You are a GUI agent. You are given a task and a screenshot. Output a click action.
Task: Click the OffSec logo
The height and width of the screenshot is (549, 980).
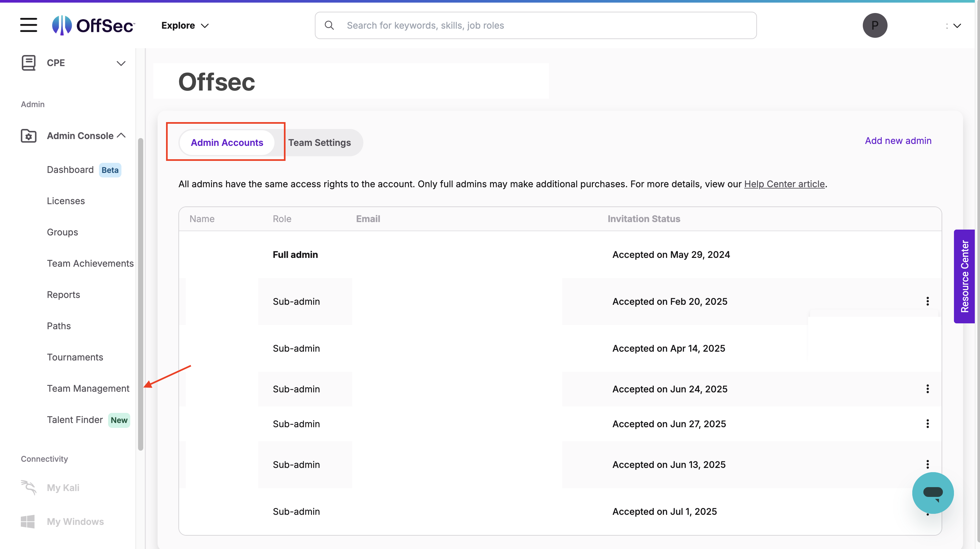(93, 25)
